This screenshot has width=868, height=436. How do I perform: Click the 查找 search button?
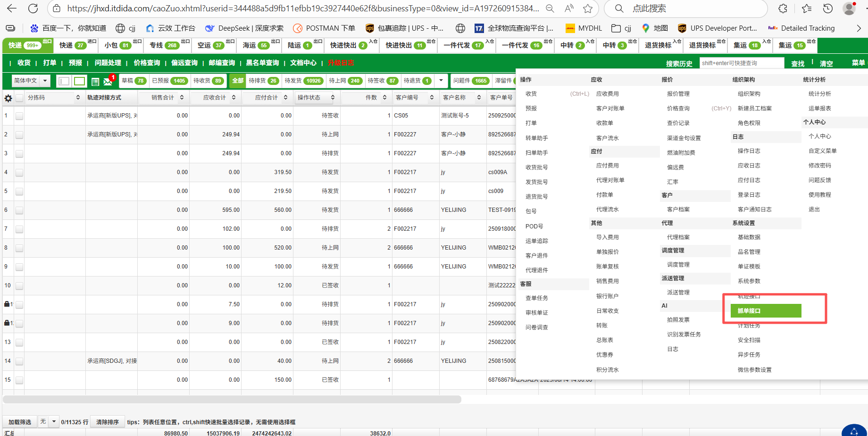[x=797, y=63]
